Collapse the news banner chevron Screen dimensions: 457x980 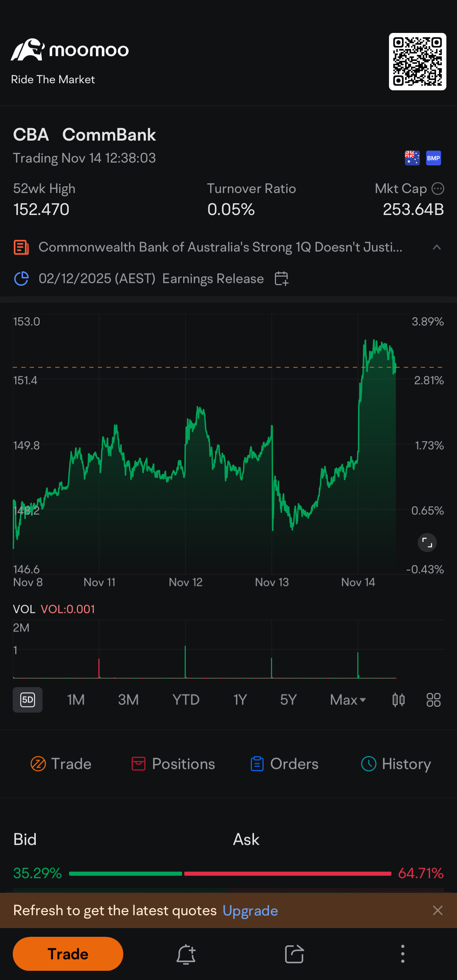[437, 247]
